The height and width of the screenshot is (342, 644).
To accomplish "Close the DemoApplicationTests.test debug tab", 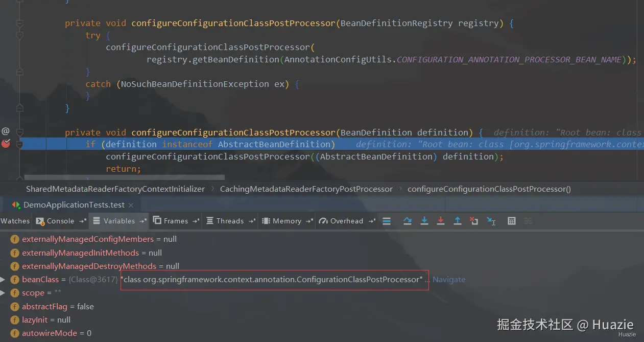I will (131, 205).
